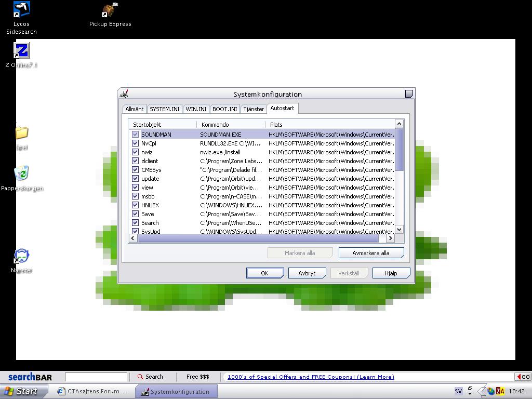Viewport: 532px width, 399px height.
Task: Click list scroll down arrow
Action: [x=400, y=229]
